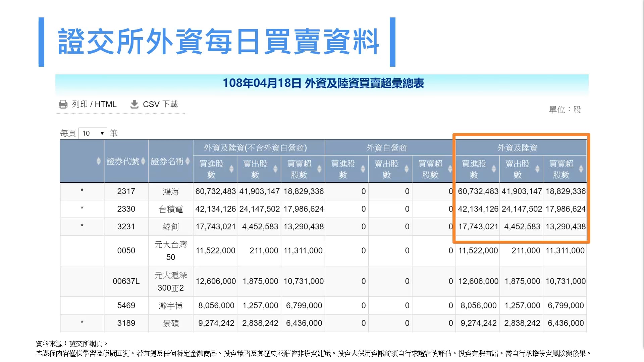Sort rightmost 買賣超股數 column arrows
This screenshot has height=362, width=644.
(581, 169)
